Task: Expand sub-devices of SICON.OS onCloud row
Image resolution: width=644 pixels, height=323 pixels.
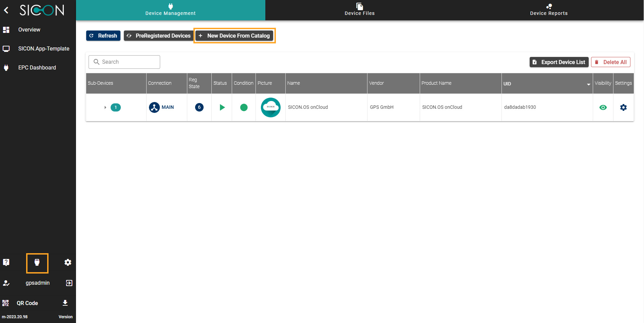Action: [105, 107]
